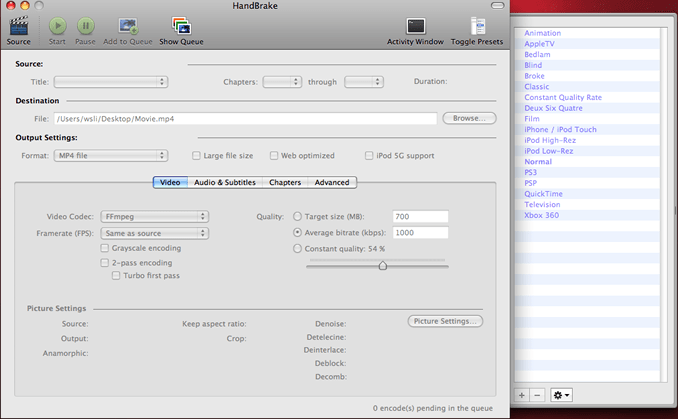
Task: Click the Source clapperboard icon
Action: 18,26
